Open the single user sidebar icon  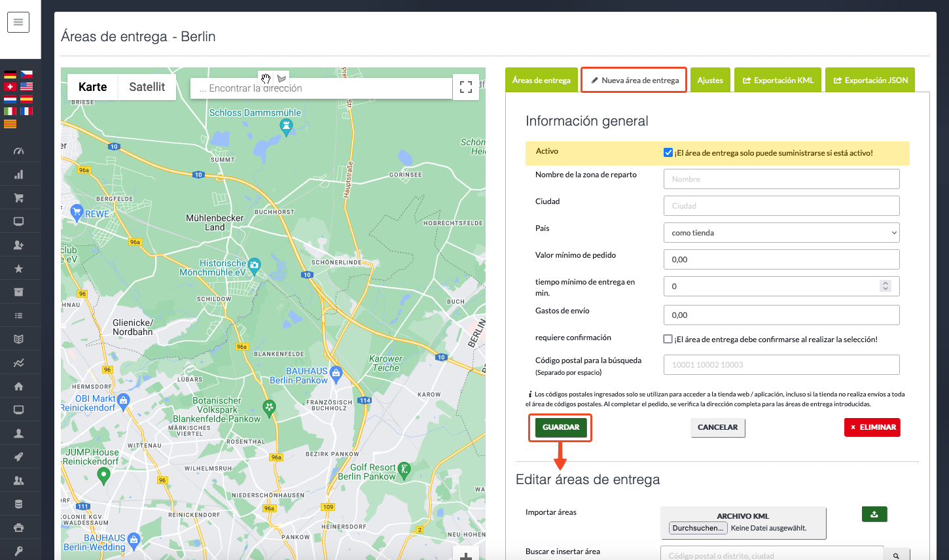pos(18,434)
